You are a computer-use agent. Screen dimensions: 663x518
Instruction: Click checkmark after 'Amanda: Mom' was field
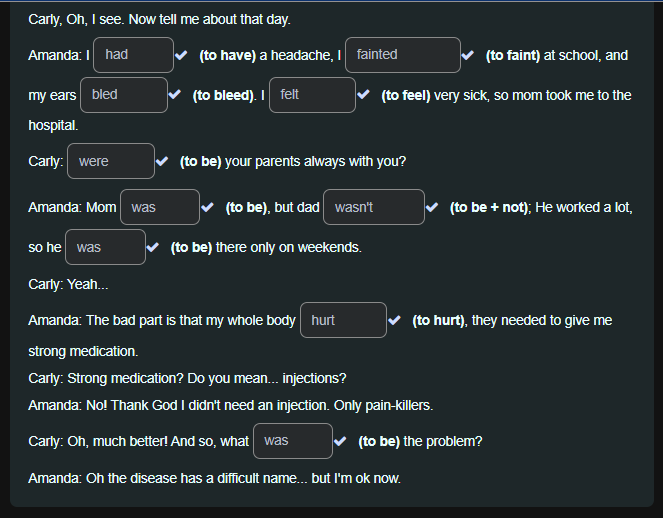pyautogui.click(x=207, y=208)
